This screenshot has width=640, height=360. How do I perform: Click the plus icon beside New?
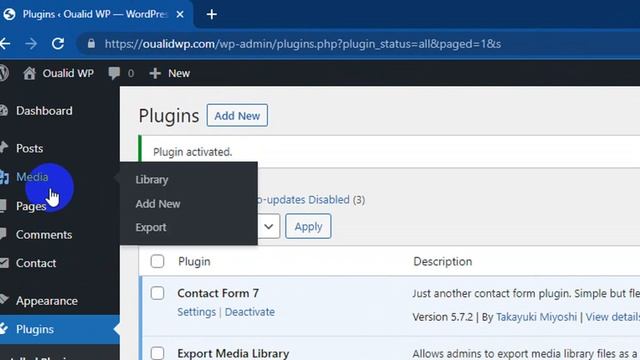point(155,73)
